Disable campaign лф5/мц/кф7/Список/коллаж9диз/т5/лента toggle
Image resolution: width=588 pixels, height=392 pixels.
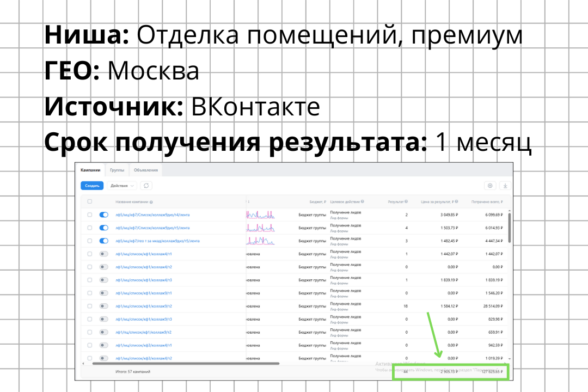pos(104,228)
